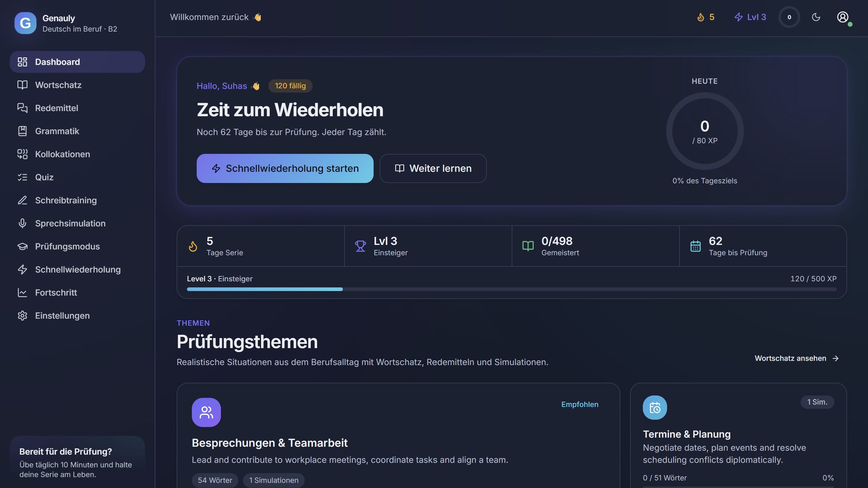The height and width of the screenshot is (488, 868).
Task: Click the Genauly G logo
Action: tap(25, 23)
